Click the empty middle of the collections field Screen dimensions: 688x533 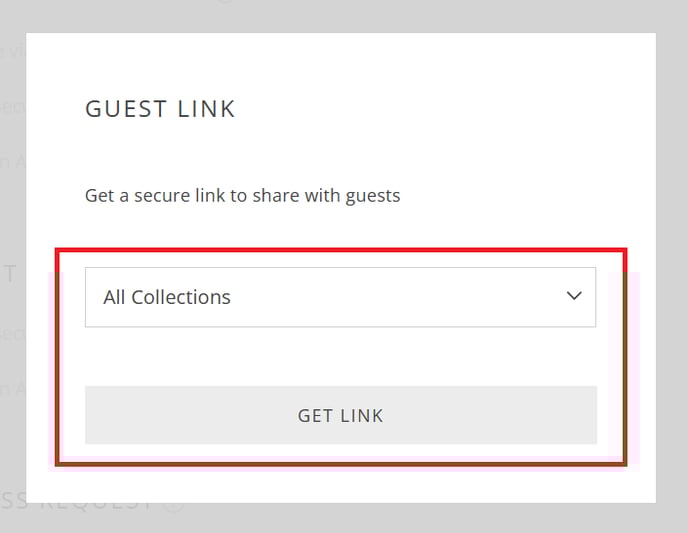click(400, 297)
